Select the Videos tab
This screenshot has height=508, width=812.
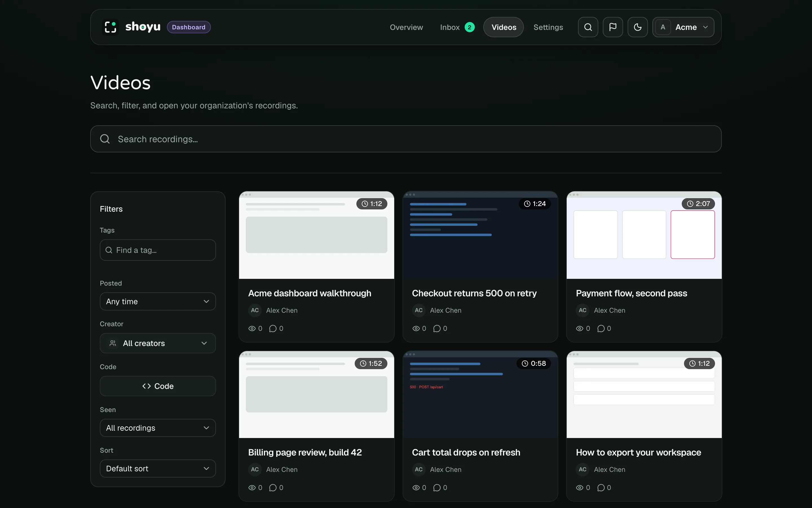tap(504, 27)
